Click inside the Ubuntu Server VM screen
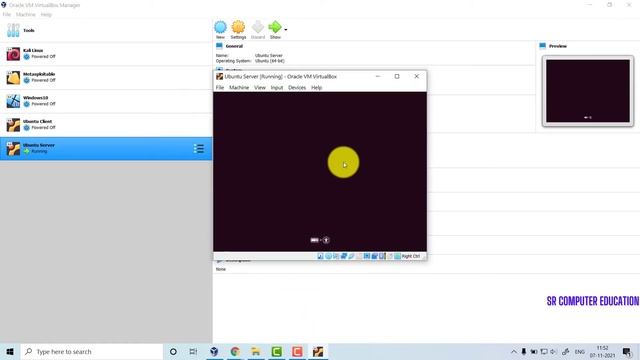 (320, 171)
